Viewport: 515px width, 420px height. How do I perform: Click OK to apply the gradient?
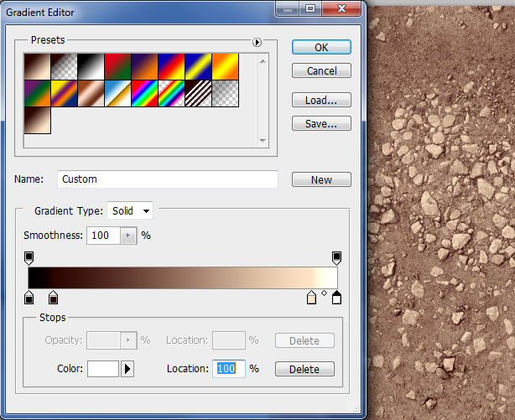[x=321, y=47]
